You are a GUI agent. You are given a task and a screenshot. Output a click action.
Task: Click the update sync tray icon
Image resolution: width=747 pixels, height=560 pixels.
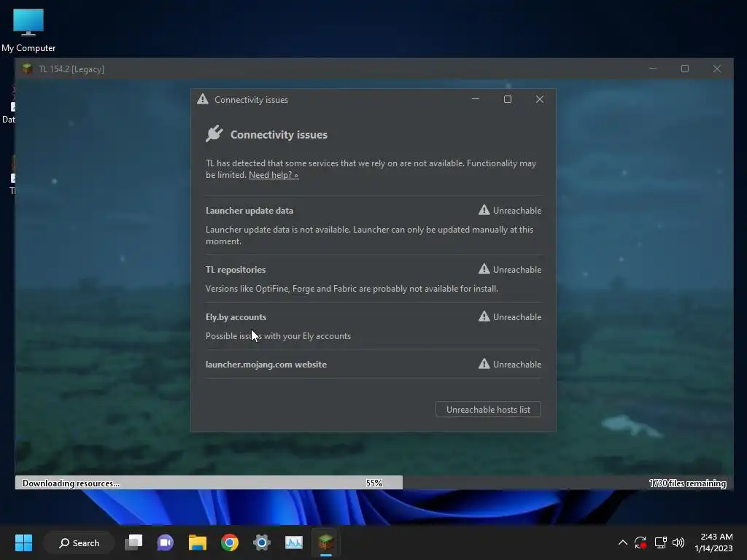pyautogui.click(x=640, y=542)
